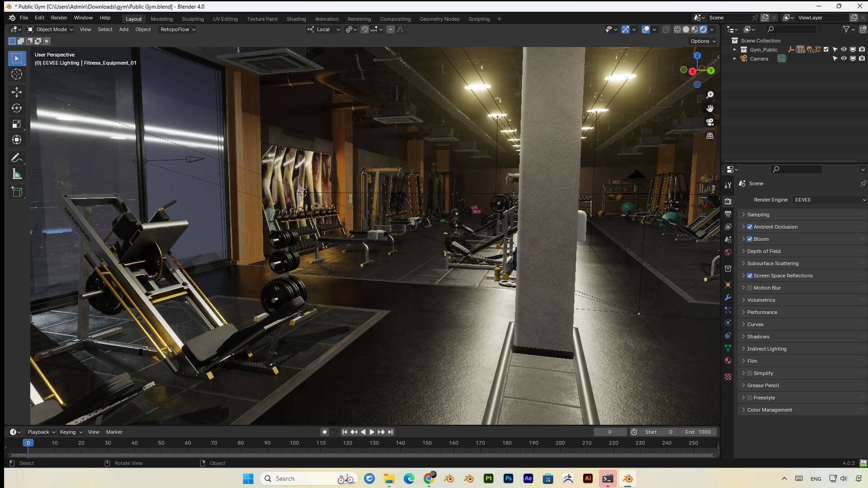Choose the Measure ruler tool

coord(17,174)
